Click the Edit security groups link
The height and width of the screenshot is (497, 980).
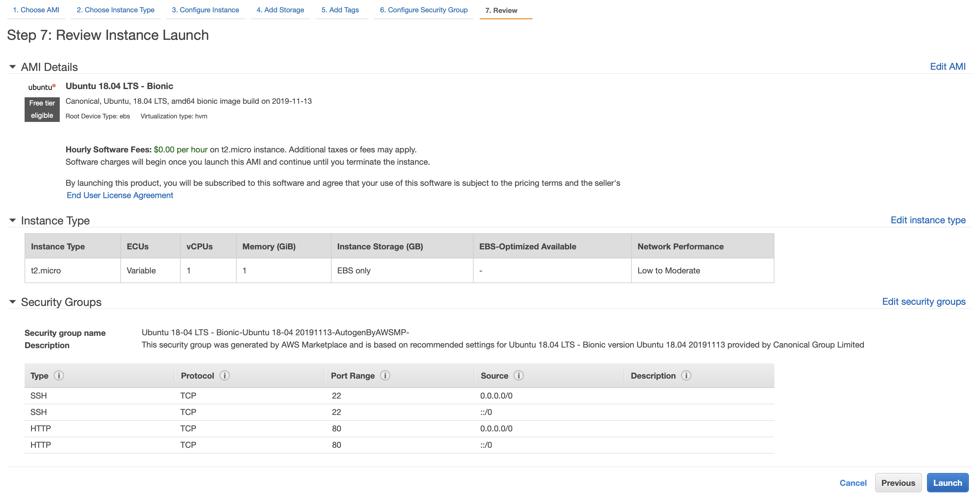click(x=923, y=302)
